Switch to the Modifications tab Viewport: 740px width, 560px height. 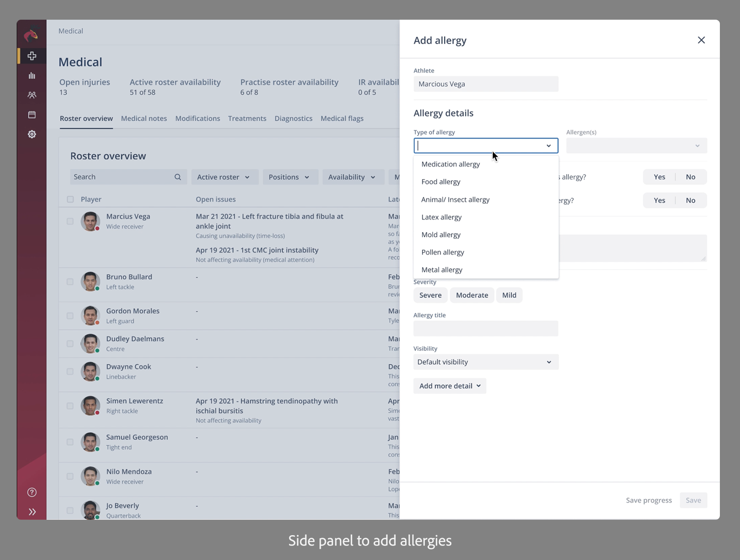(x=197, y=119)
